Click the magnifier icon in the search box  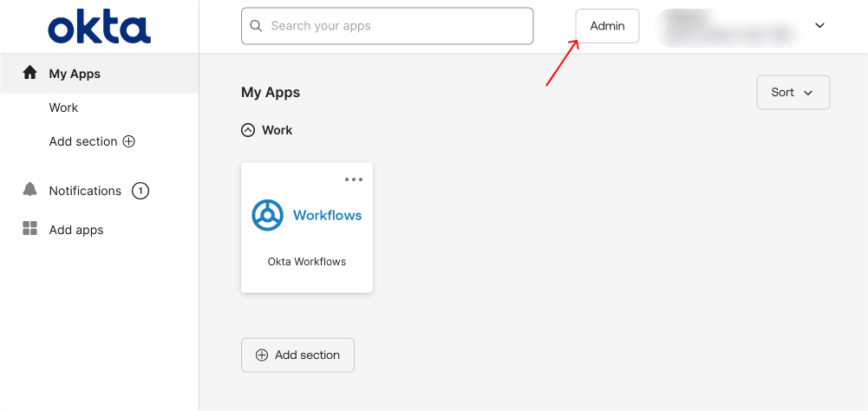256,25
